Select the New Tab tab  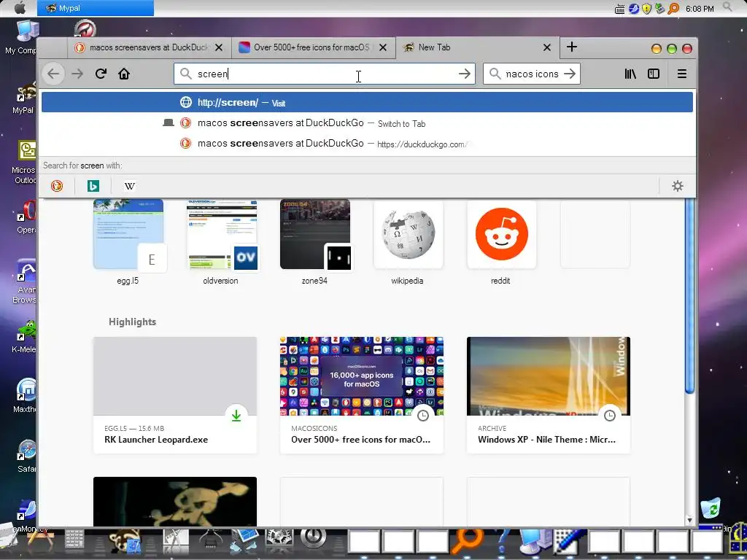[477, 47]
